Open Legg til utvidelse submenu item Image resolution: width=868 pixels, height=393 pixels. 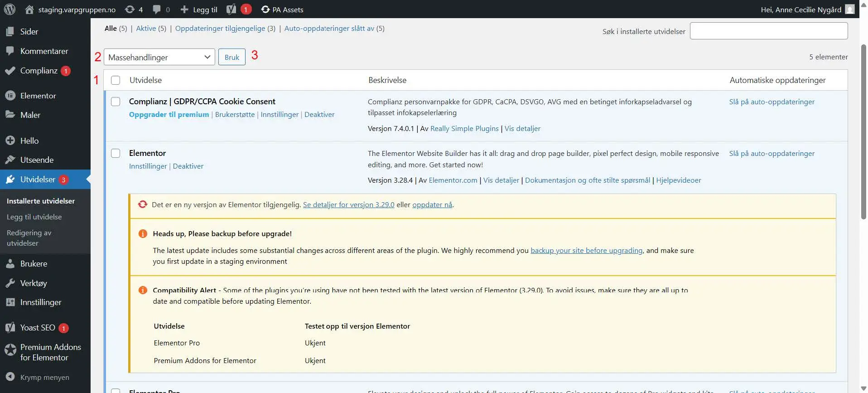pos(34,217)
